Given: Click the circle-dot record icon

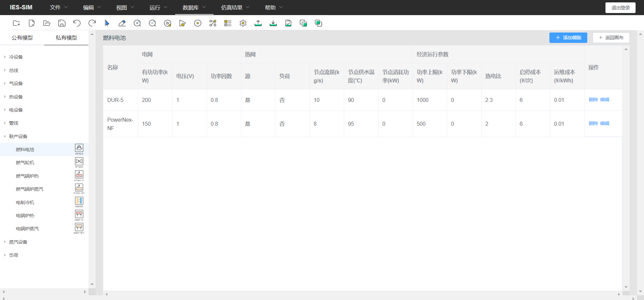Looking at the screenshot, I should [x=198, y=23].
